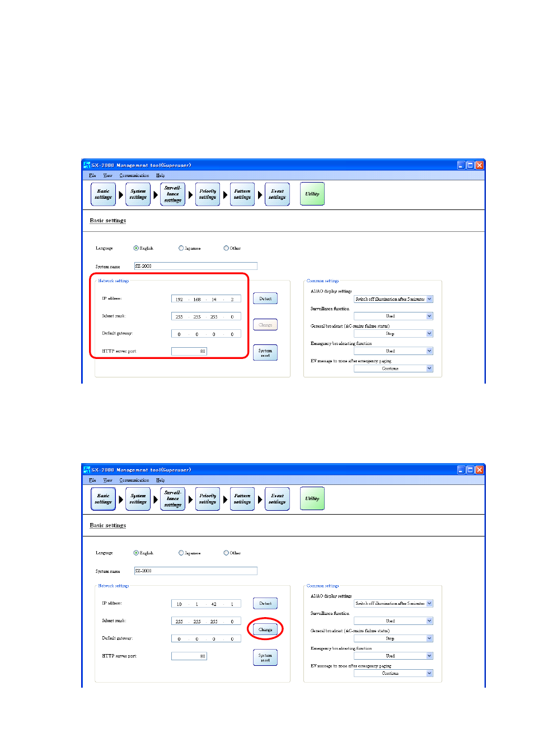
Task: Expand Surveillance function dropdown in lower window
Action: [x=430, y=621]
